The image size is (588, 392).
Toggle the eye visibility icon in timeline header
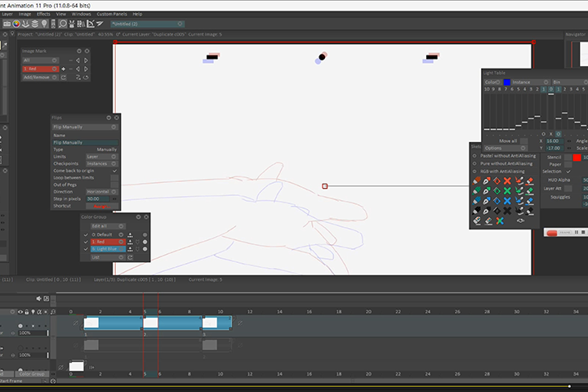[20, 312]
